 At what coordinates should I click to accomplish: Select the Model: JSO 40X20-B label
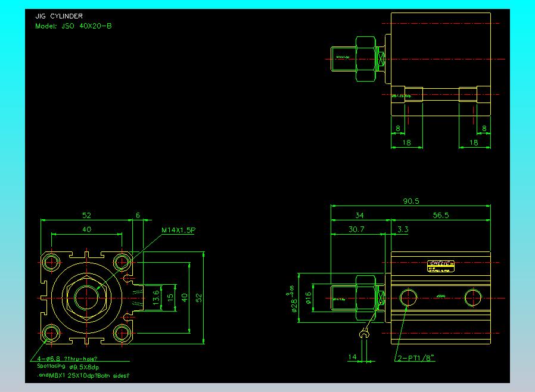pyautogui.click(x=73, y=26)
